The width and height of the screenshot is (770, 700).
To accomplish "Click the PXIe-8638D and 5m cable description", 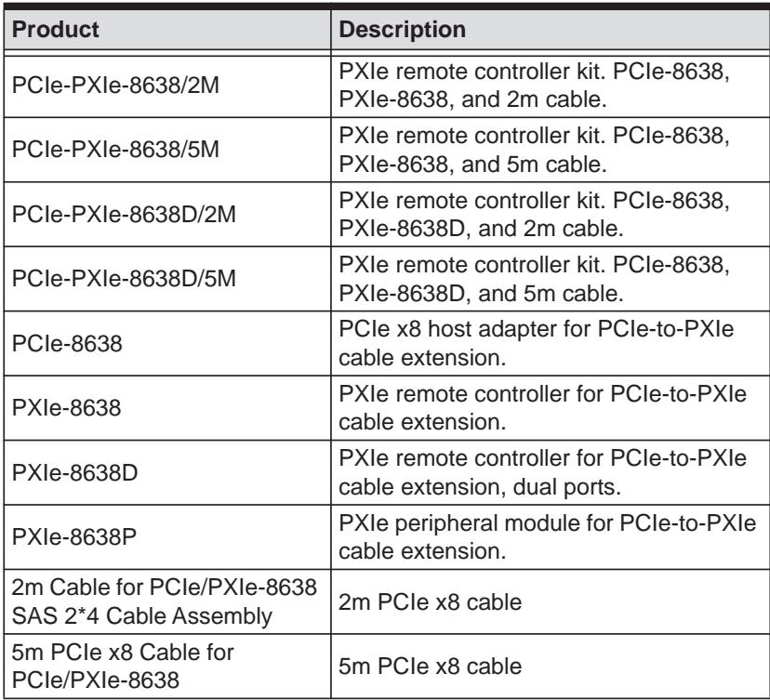I will pos(535,279).
